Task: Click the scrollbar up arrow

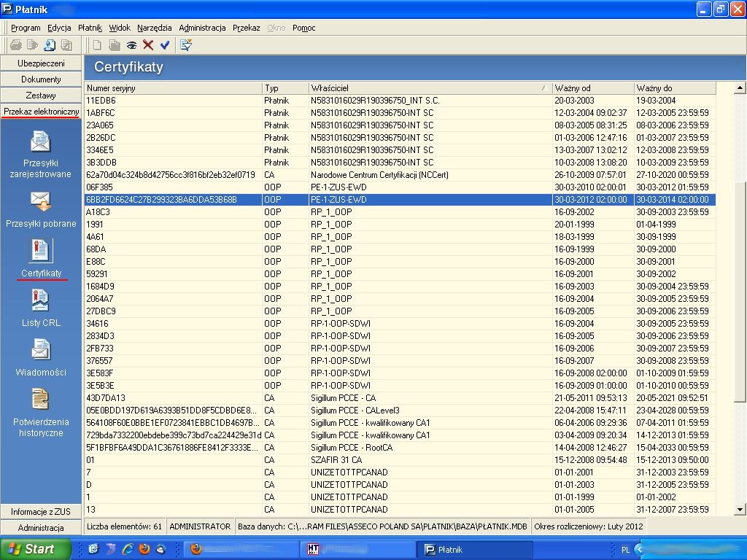Action: pos(740,87)
